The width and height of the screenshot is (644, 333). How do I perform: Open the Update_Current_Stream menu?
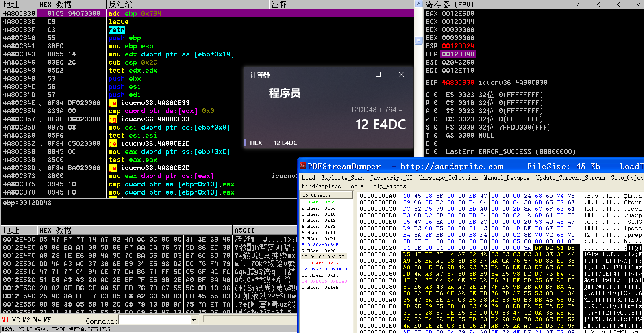(570, 178)
